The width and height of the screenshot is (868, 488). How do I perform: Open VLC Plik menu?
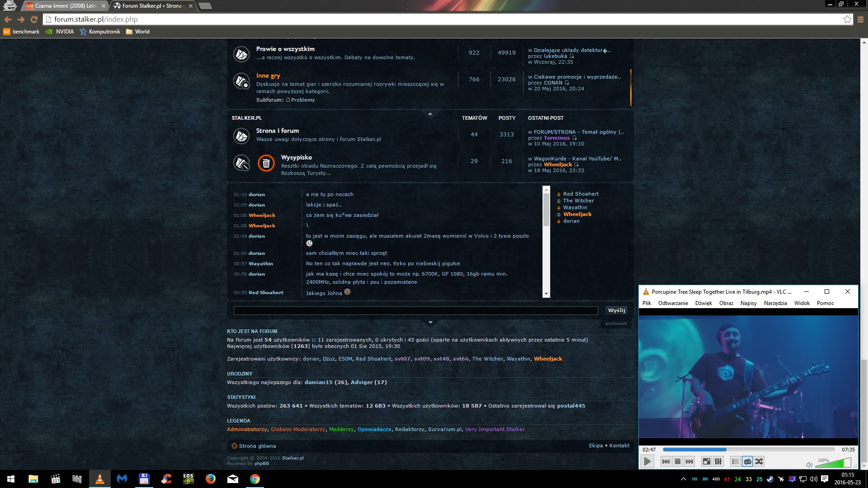point(646,303)
